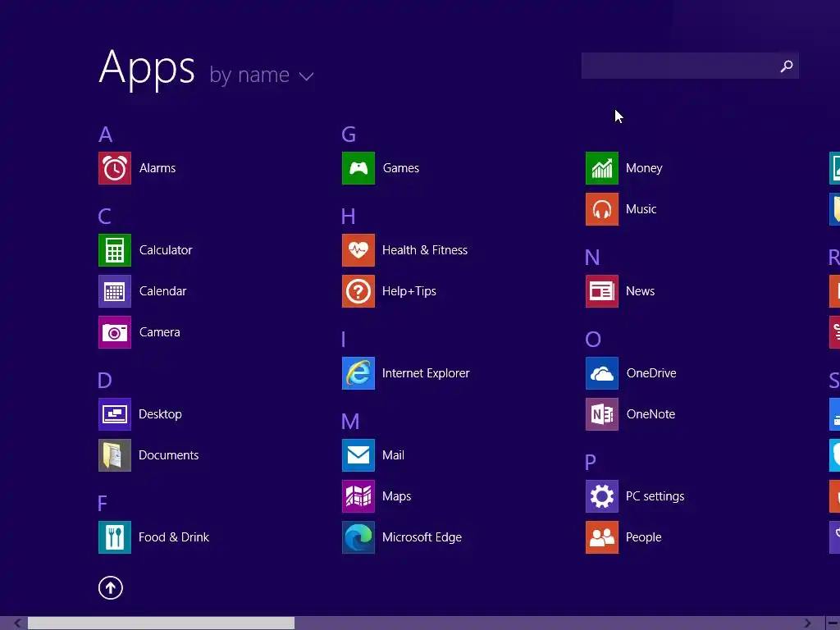
Task: Select the letter D group header
Action: coord(105,381)
